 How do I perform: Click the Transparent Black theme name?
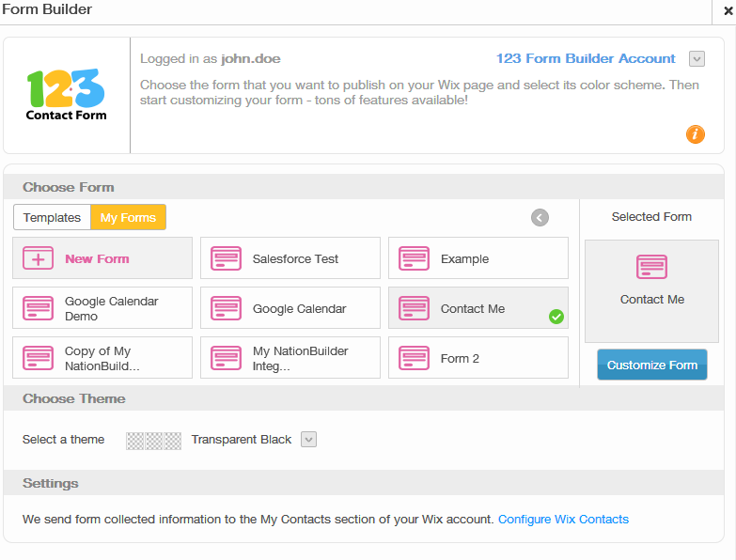pos(242,440)
